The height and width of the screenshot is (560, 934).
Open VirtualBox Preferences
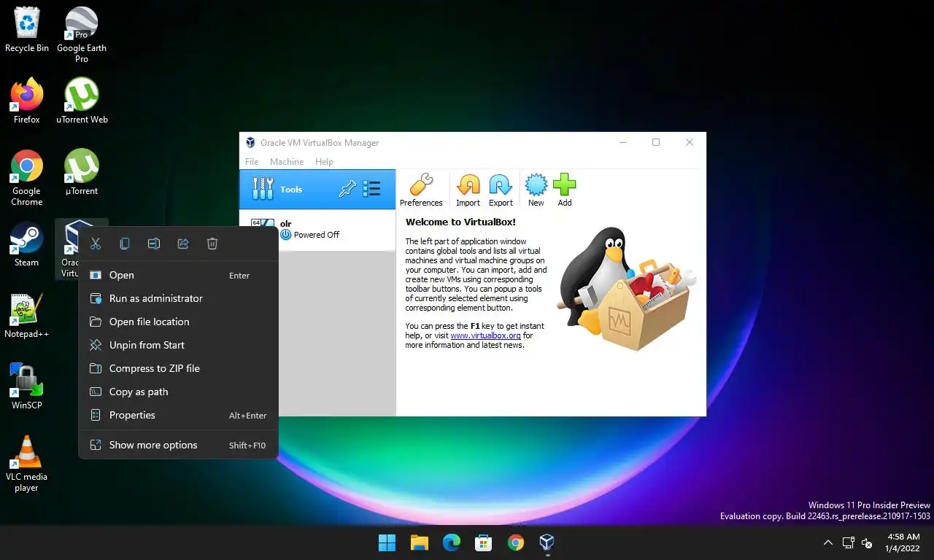421,190
